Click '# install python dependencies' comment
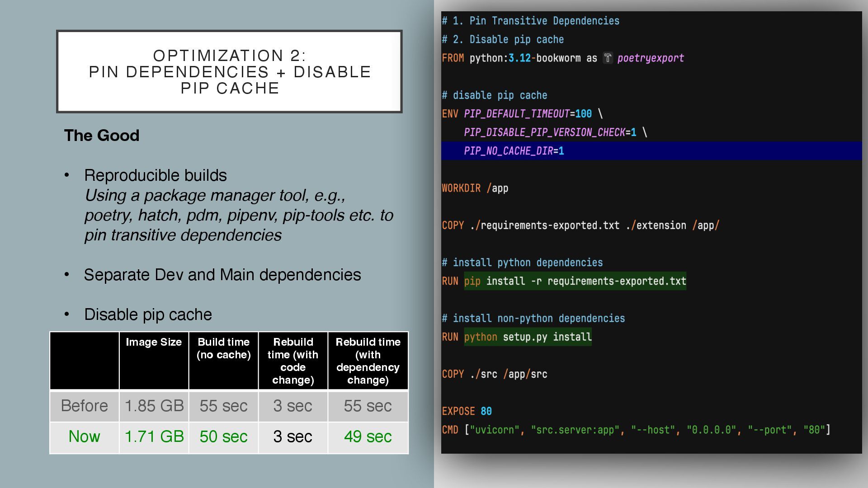868x488 pixels. point(522,263)
